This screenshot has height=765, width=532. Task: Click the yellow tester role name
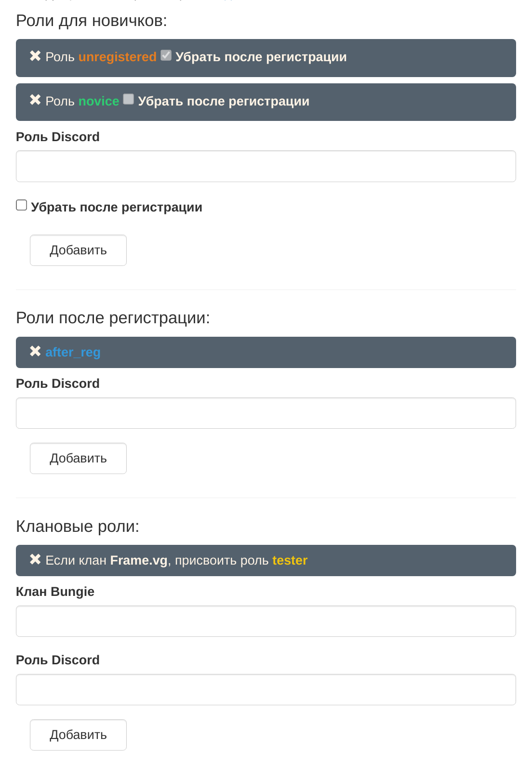point(290,560)
